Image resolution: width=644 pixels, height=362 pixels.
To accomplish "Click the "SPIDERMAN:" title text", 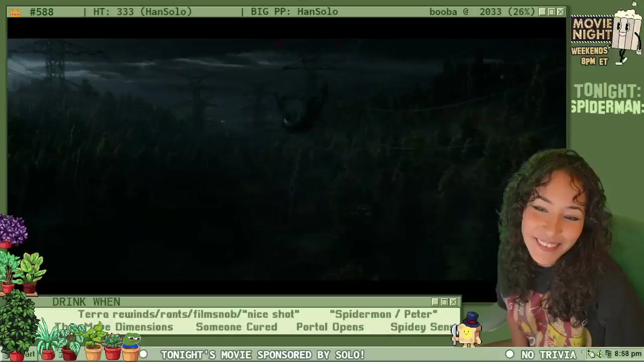I will coord(607,107).
